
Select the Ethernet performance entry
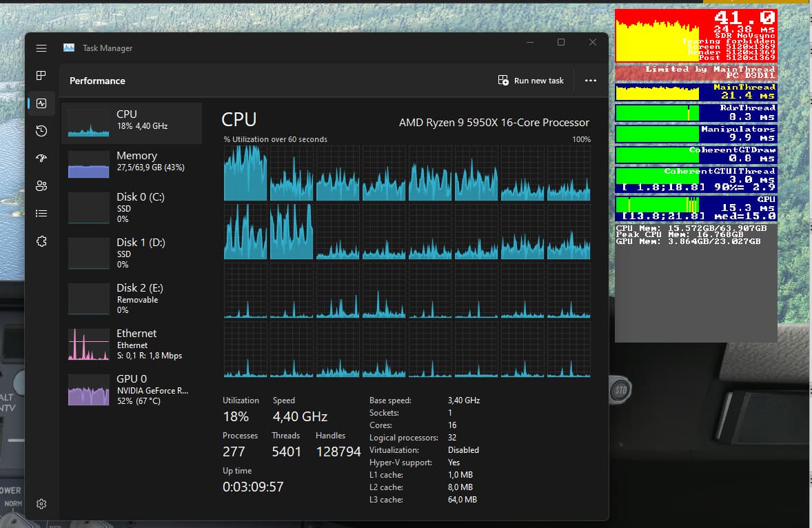pos(132,343)
